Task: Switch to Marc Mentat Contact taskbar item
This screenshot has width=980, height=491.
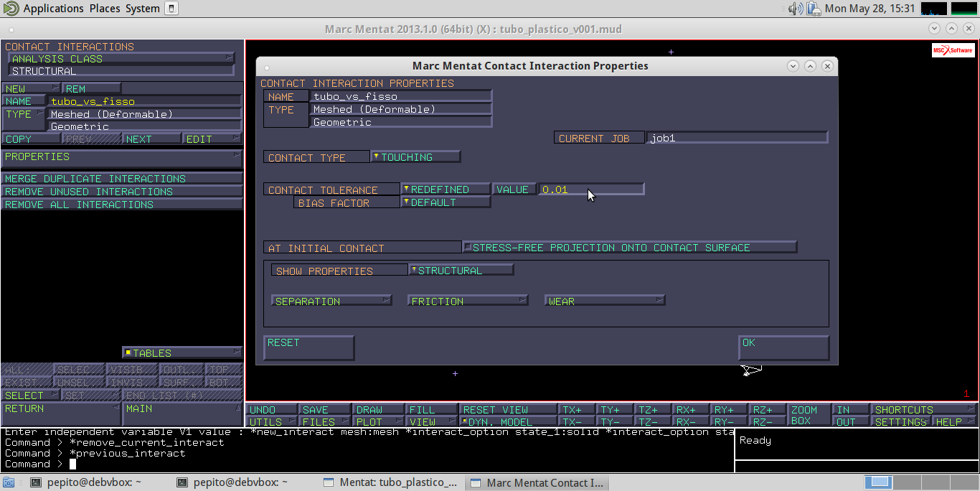Action: tap(537, 482)
